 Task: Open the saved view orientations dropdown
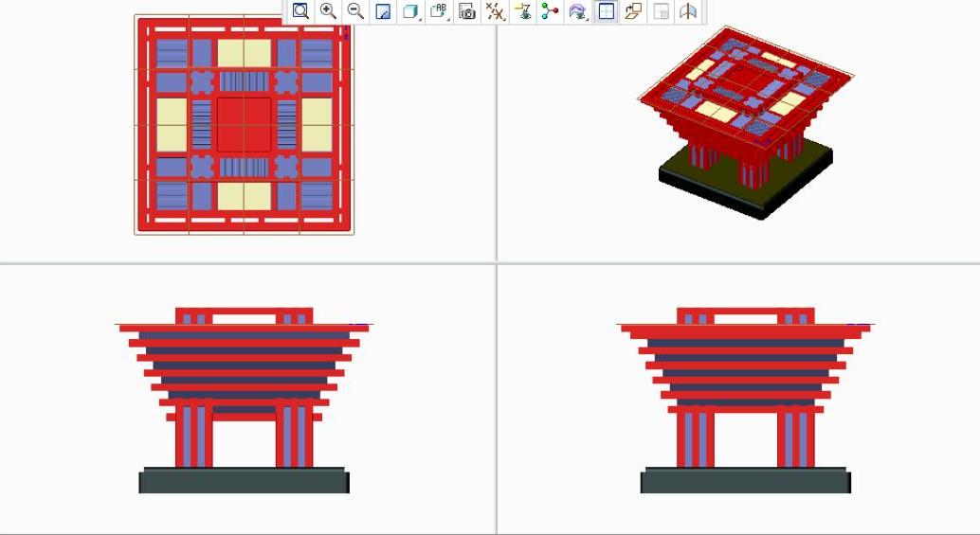tap(440, 11)
